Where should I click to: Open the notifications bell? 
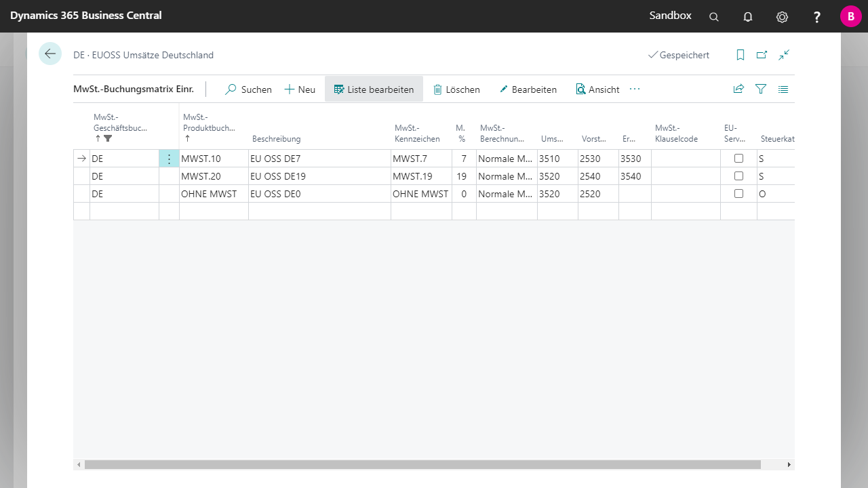tap(748, 17)
